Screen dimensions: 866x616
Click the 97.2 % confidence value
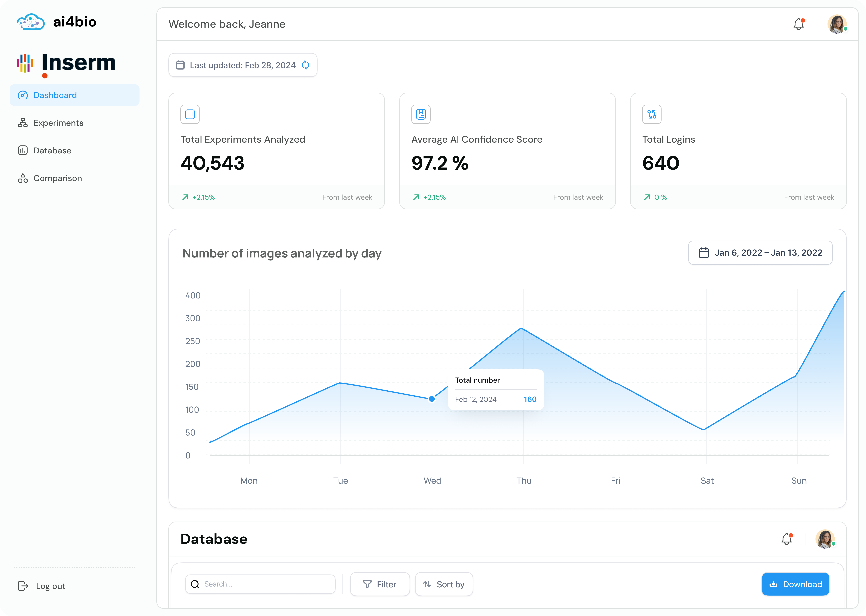[440, 163]
